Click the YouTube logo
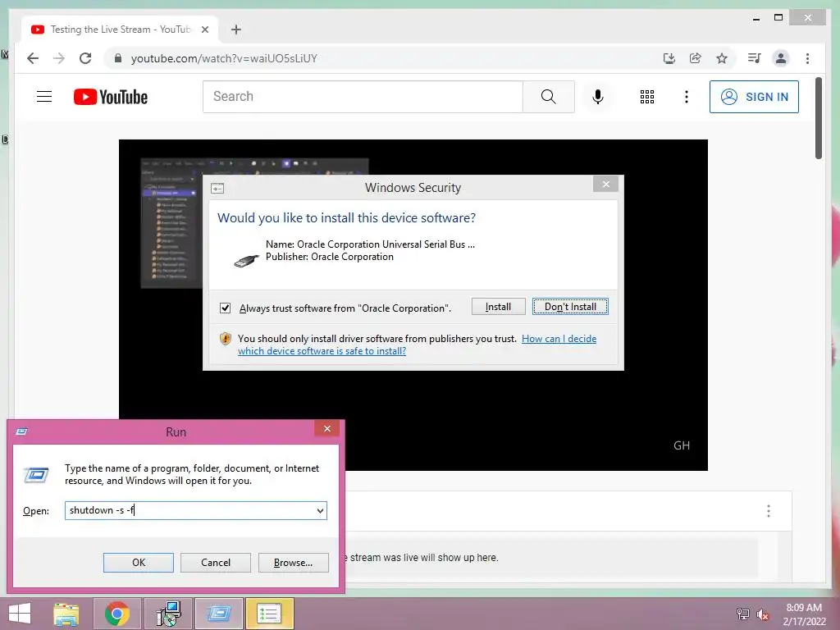The image size is (840, 630). (x=111, y=97)
